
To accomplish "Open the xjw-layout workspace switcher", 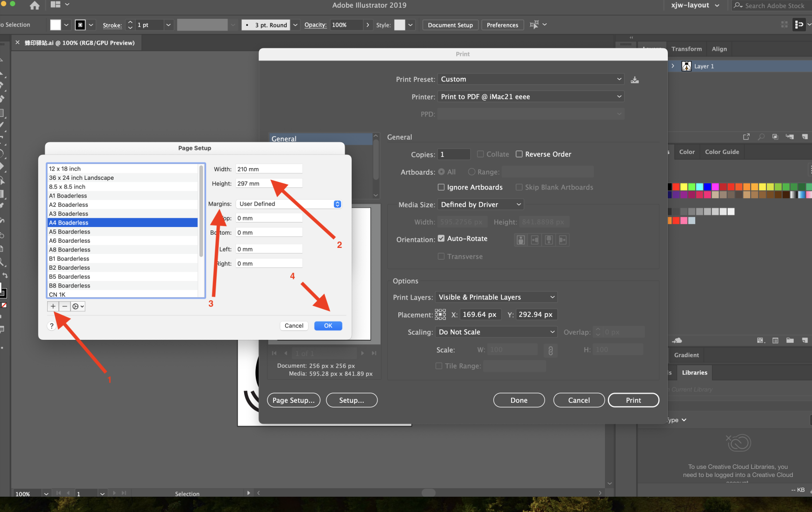I will click(695, 5).
